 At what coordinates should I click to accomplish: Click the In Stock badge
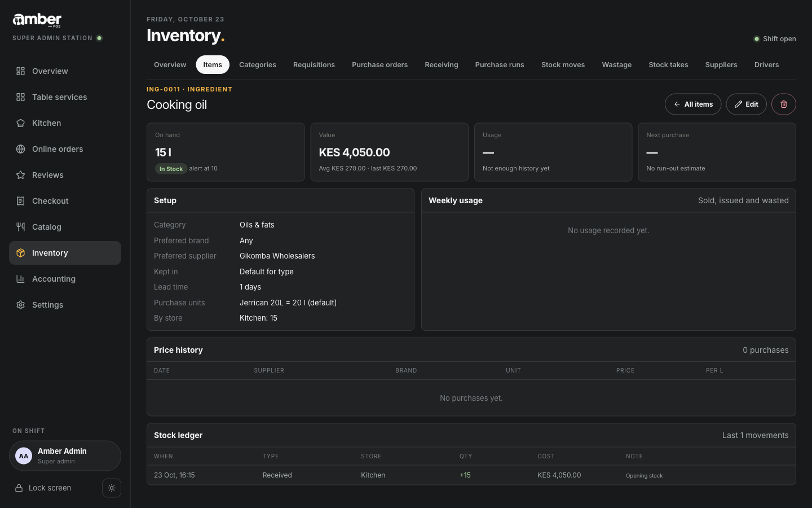pyautogui.click(x=171, y=169)
